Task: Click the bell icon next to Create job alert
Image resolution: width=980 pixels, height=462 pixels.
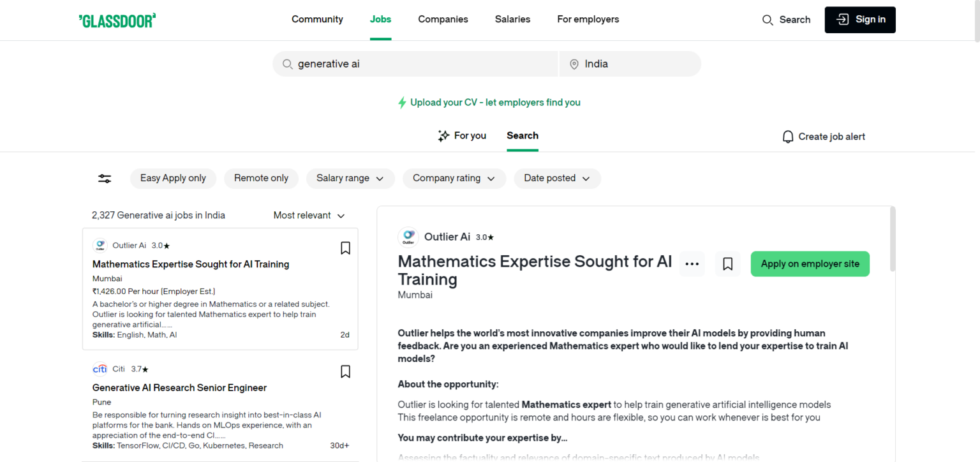Action: (x=787, y=136)
